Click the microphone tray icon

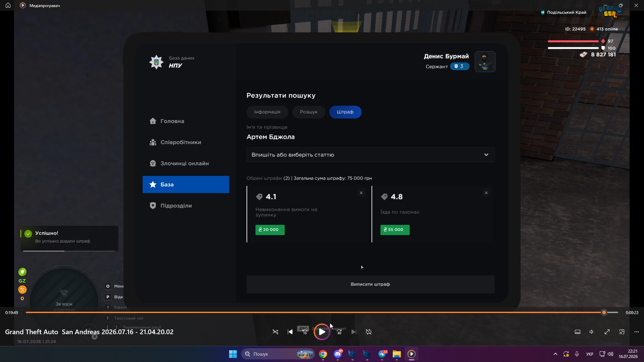[x=577, y=354]
